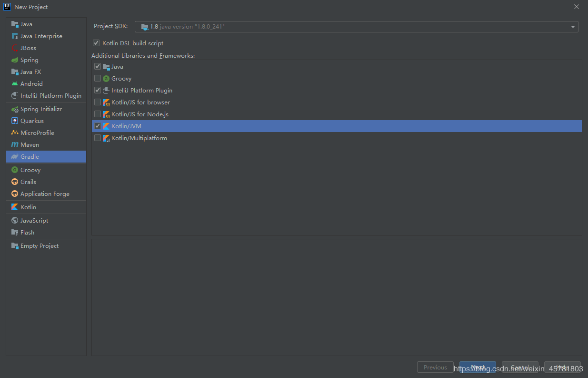Click the Project SDK 1.8 java version field

point(356,27)
